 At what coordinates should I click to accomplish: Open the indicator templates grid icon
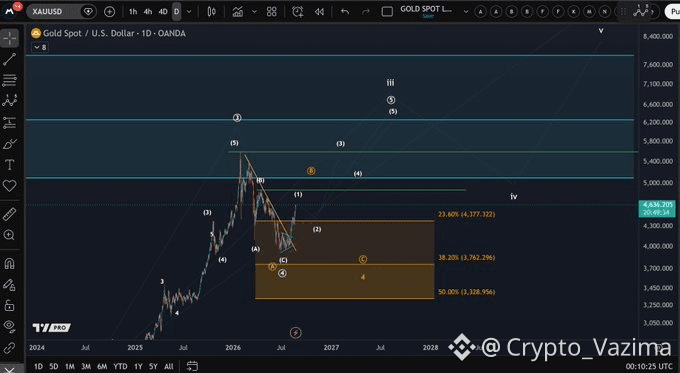coord(271,12)
